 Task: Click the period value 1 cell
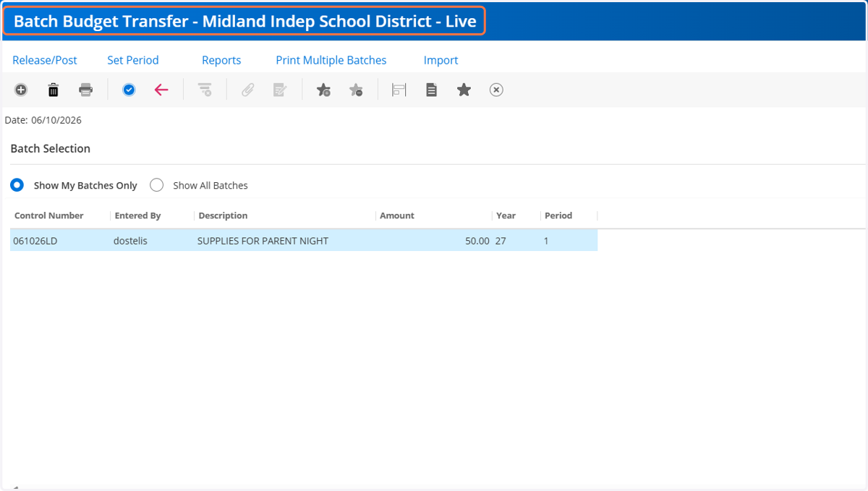click(x=546, y=241)
